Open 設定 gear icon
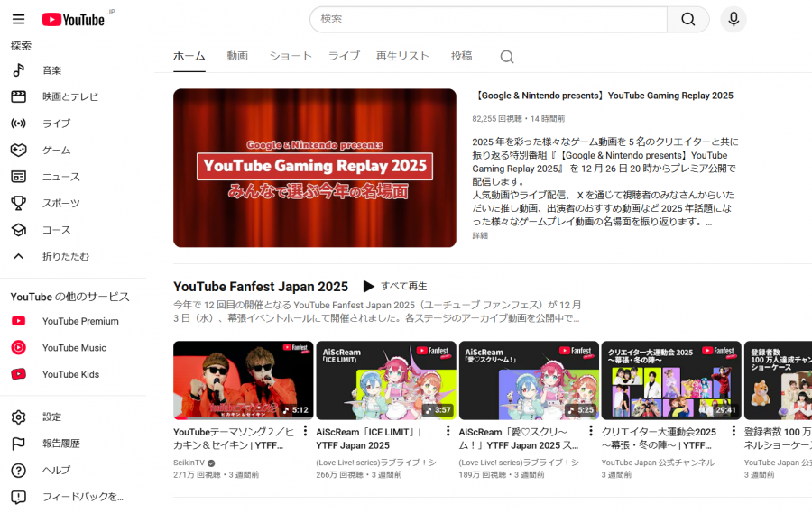 (19, 417)
